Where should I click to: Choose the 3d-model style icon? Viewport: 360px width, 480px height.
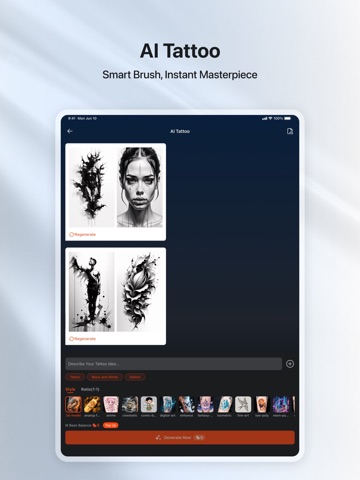tap(73, 405)
